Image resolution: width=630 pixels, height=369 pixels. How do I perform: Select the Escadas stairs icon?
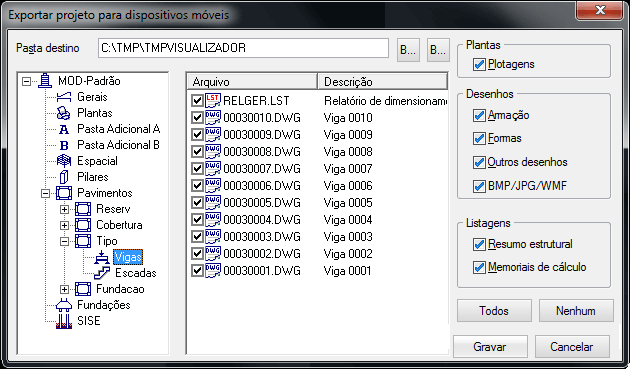pos(102,273)
